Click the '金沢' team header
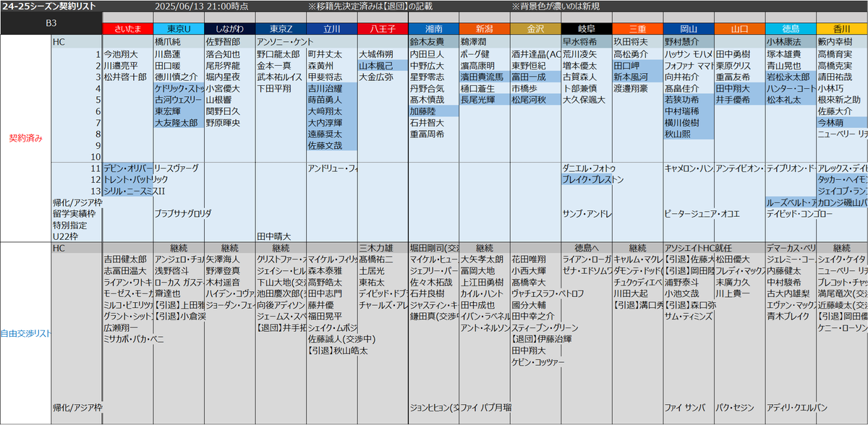Viewport: 868px width, 425px height. [535, 29]
